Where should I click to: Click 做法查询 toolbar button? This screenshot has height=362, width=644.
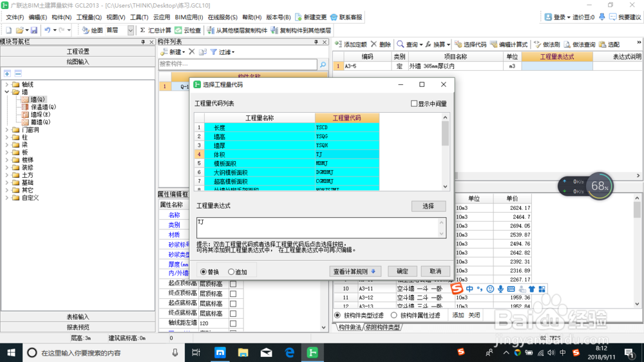[580, 44]
